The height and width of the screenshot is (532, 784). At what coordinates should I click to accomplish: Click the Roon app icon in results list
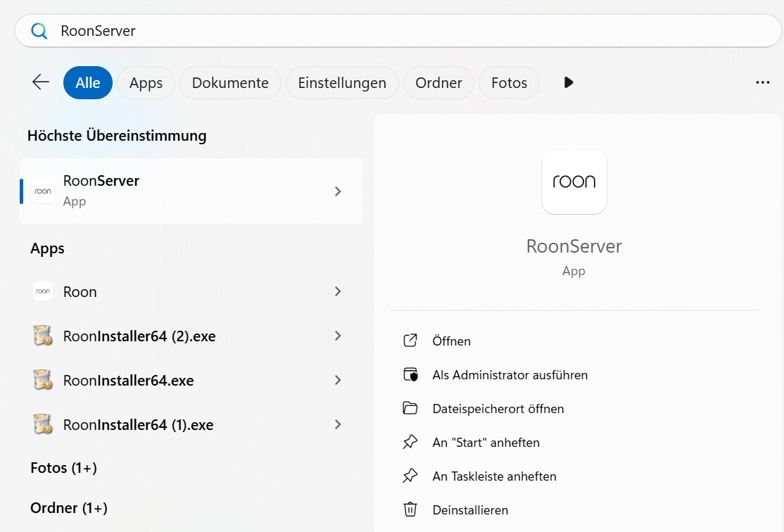[x=42, y=291]
